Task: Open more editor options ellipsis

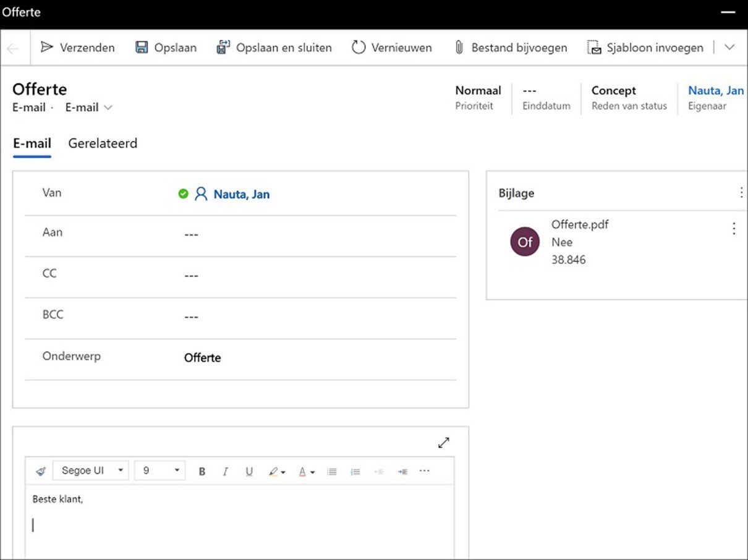Action: tap(424, 471)
